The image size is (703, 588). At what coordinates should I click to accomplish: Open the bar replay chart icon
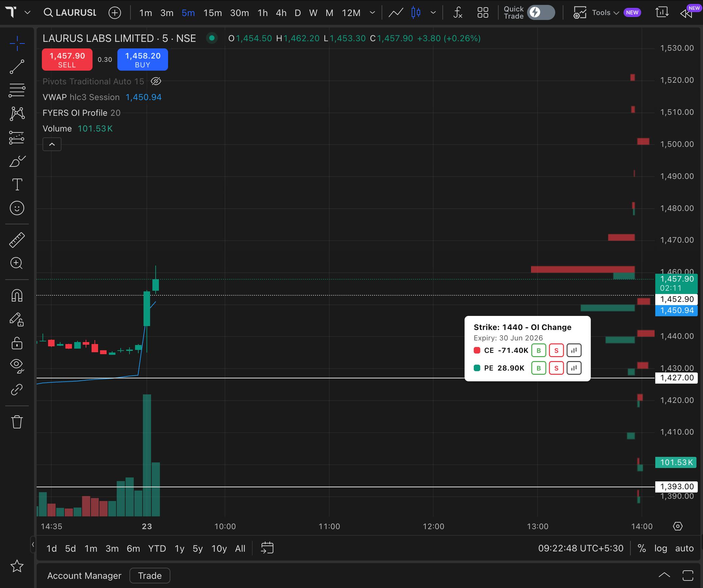(662, 13)
